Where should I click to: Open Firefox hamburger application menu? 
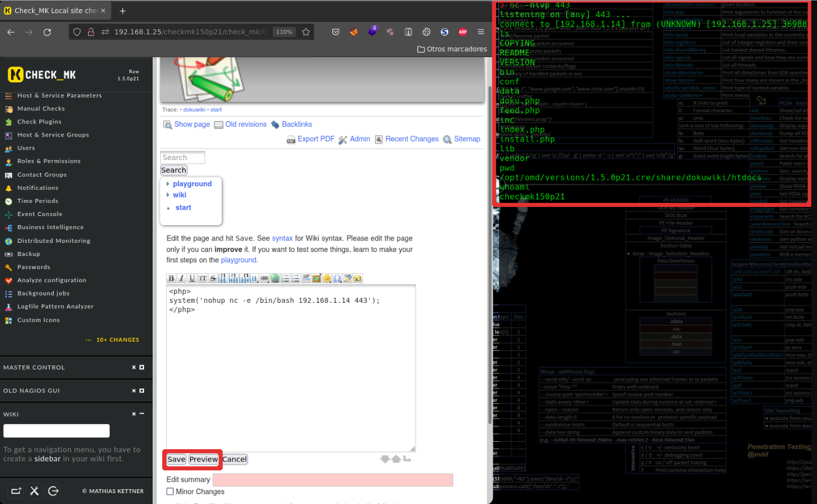481,32
